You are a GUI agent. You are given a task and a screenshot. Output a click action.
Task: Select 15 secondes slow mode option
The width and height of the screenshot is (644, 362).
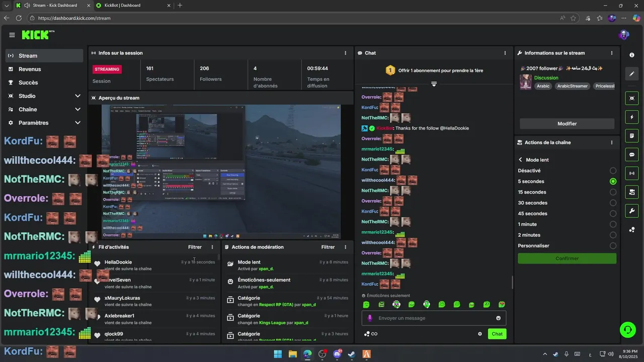(x=567, y=192)
